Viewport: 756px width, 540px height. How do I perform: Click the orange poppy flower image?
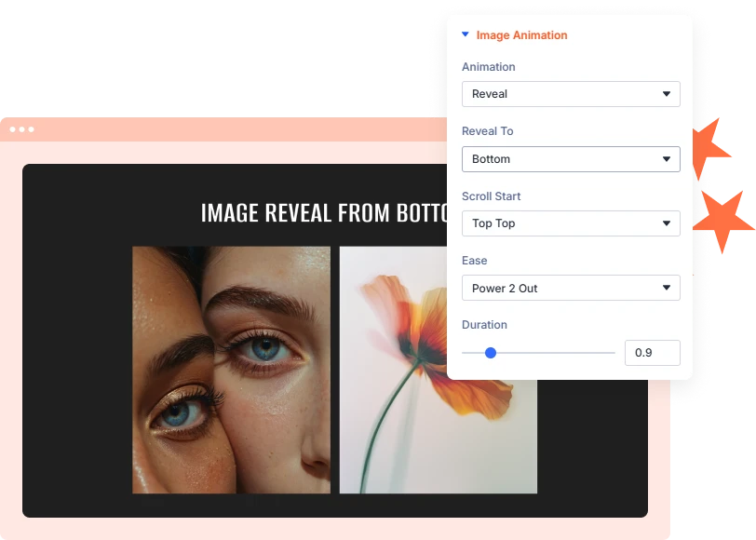438,370
